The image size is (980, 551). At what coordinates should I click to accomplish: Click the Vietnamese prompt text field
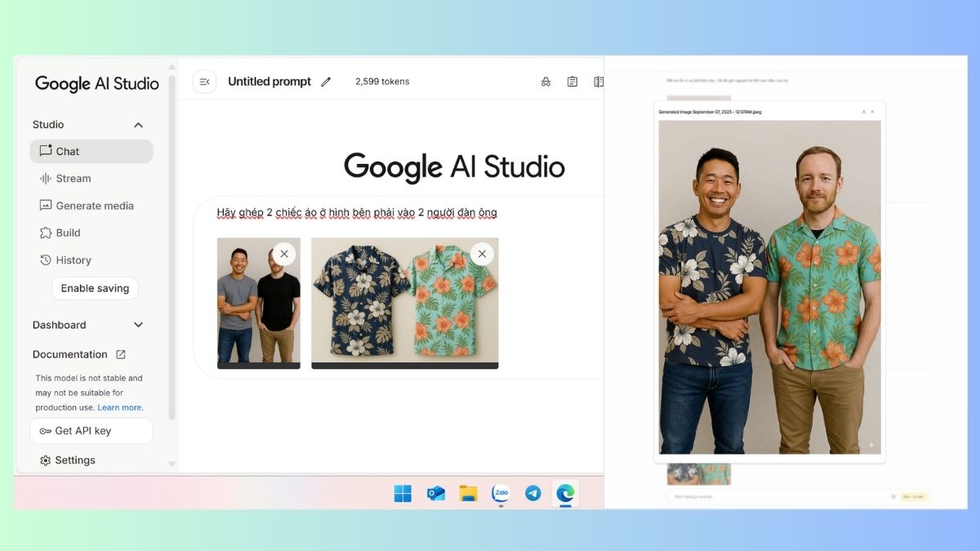357,213
